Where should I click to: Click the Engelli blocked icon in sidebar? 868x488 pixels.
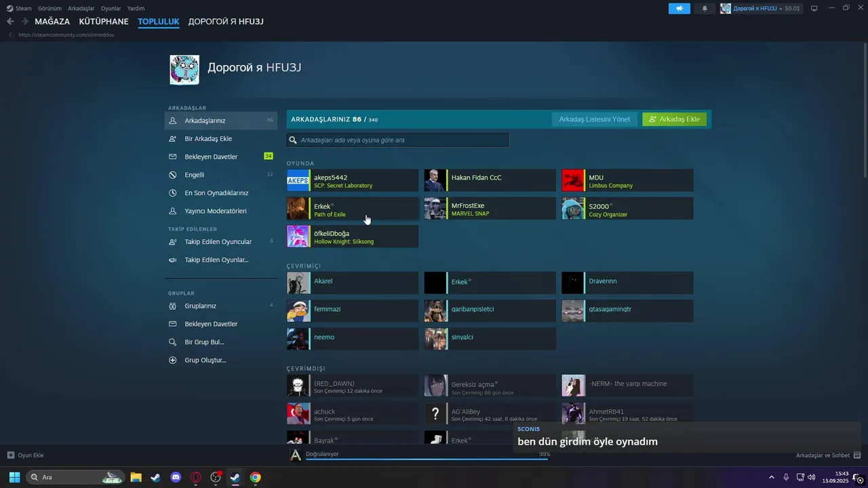[172, 175]
